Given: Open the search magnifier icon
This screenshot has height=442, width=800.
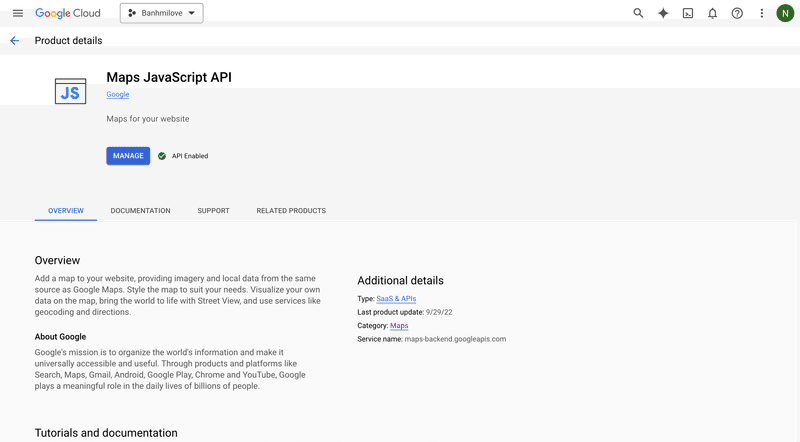Looking at the screenshot, I should pyautogui.click(x=638, y=13).
